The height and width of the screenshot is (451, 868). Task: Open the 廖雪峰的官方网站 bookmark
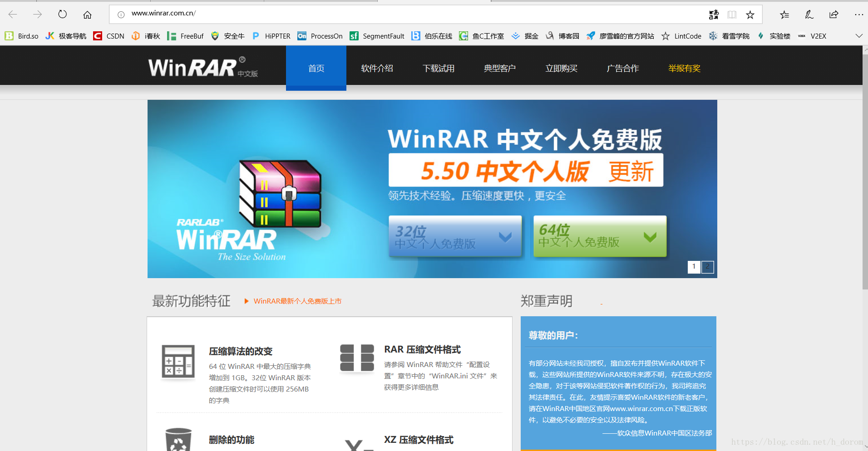pyautogui.click(x=620, y=36)
